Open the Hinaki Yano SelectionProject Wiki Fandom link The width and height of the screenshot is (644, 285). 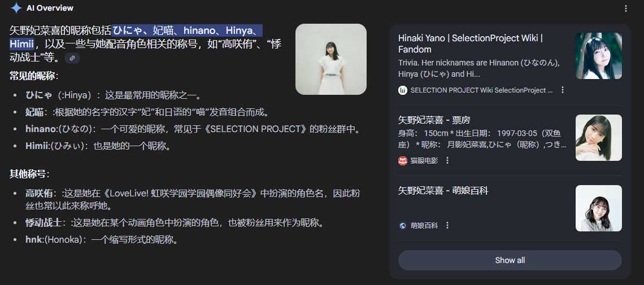[471, 44]
